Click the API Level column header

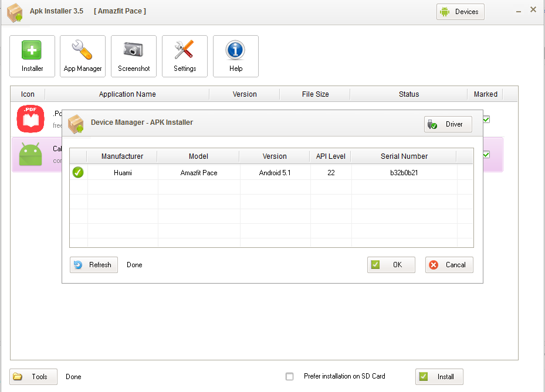330,156
